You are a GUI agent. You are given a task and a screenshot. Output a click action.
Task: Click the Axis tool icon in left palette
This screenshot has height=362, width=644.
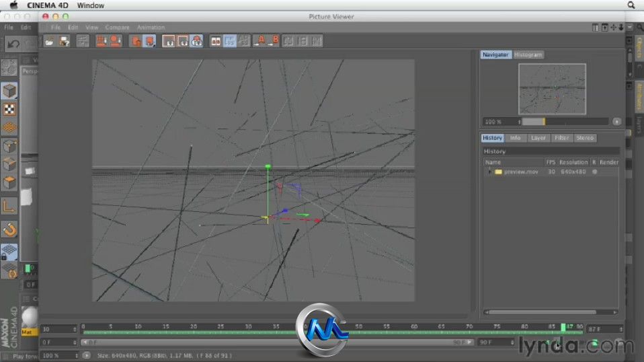[9, 207]
